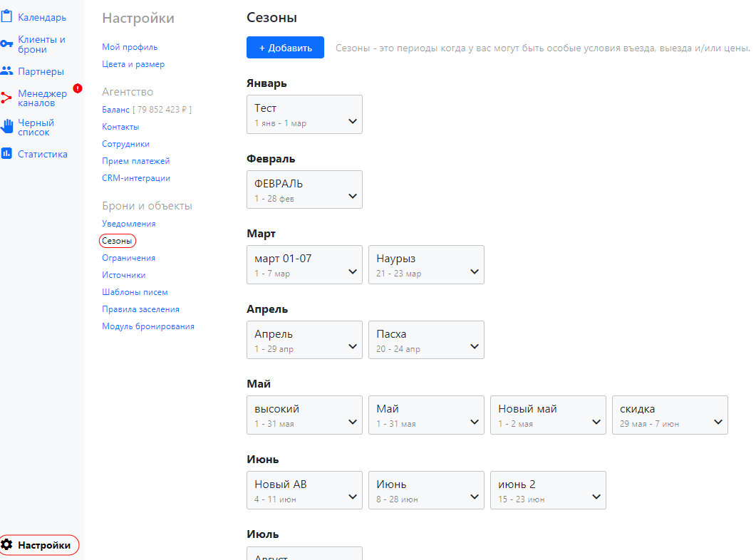Image resolution: width=756 pixels, height=560 pixels.
Task: Open the скидка season dropdown arrow
Action: pos(718,422)
